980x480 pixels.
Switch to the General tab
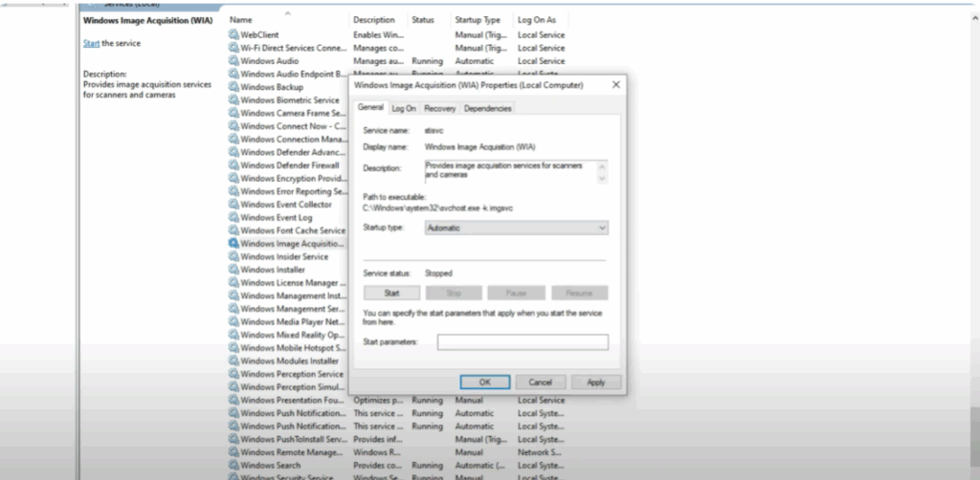pos(370,107)
